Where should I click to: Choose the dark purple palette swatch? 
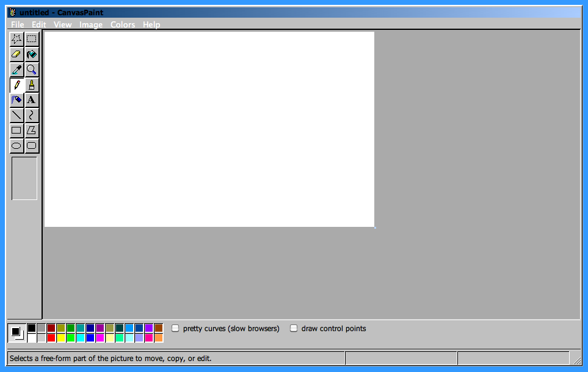pyautogui.click(x=100, y=328)
